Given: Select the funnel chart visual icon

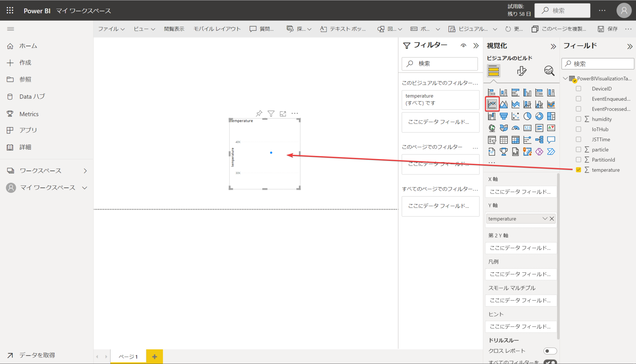Looking at the screenshot, I should point(504,116).
